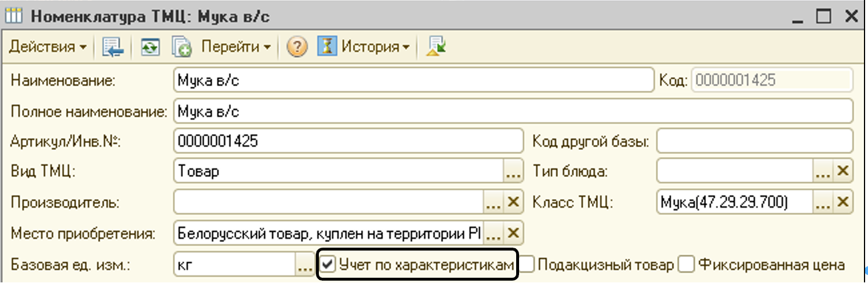Click the empty Тип блюда field
The image size is (868, 287).
pos(735,171)
